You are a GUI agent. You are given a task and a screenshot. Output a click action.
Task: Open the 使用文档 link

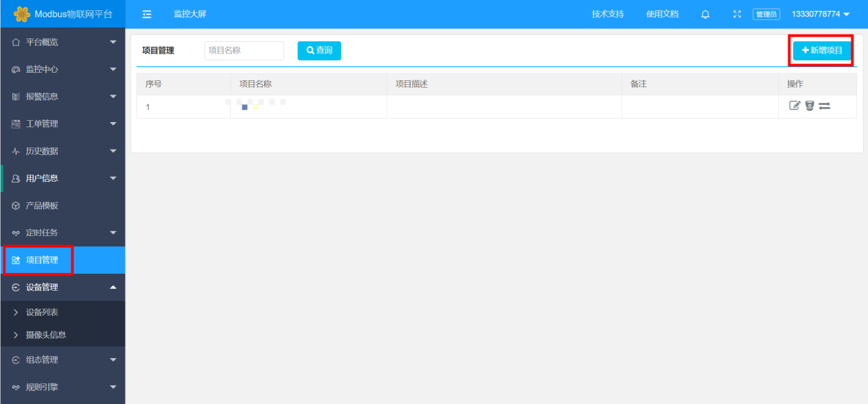662,14
